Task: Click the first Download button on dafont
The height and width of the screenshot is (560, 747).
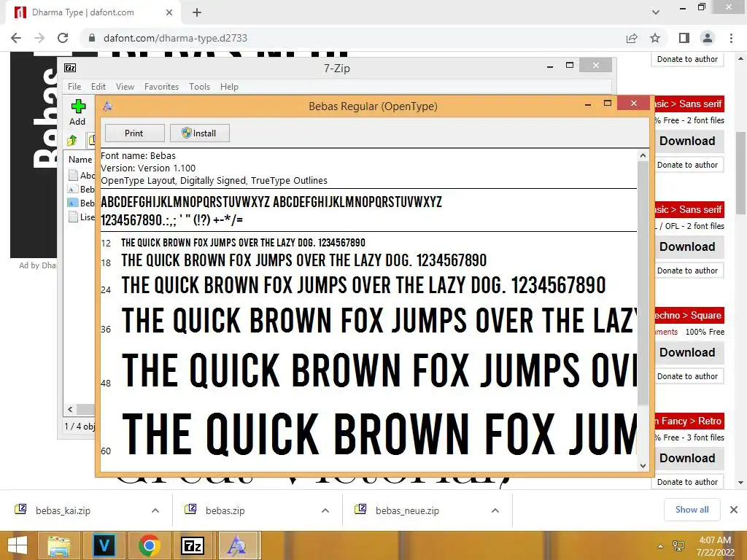Action: [687, 141]
